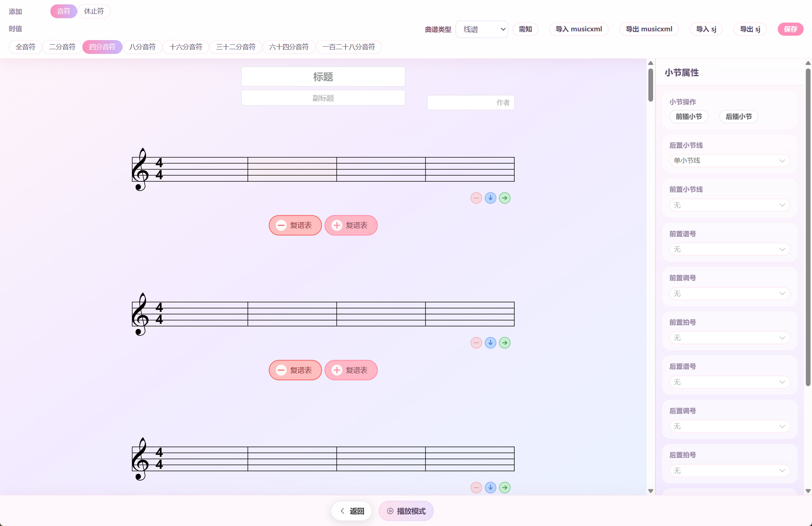Open the 前置调号 dropdown
Image resolution: width=812 pixels, height=526 pixels.
(x=730, y=294)
